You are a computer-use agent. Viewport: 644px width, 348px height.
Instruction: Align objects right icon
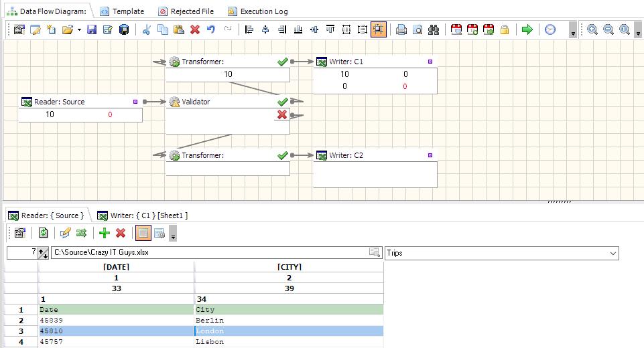(x=281, y=29)
